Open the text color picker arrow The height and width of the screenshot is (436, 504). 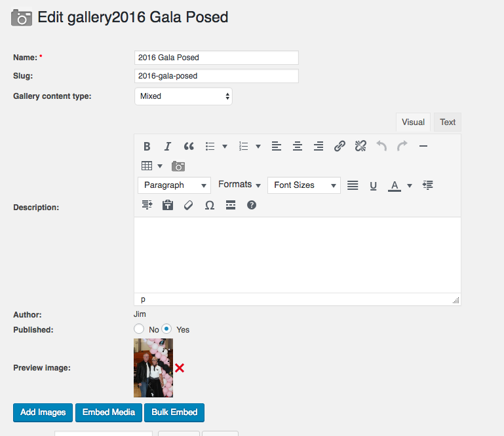point(410,186)
